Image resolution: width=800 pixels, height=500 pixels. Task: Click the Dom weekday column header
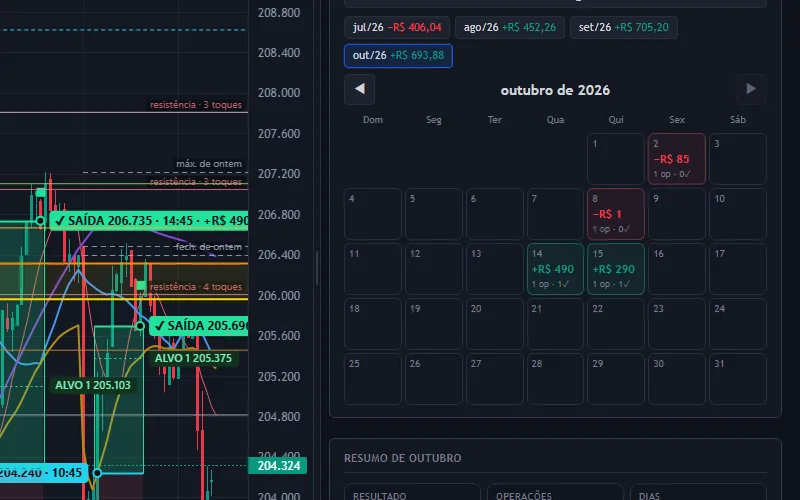click(x=373, y=120)
